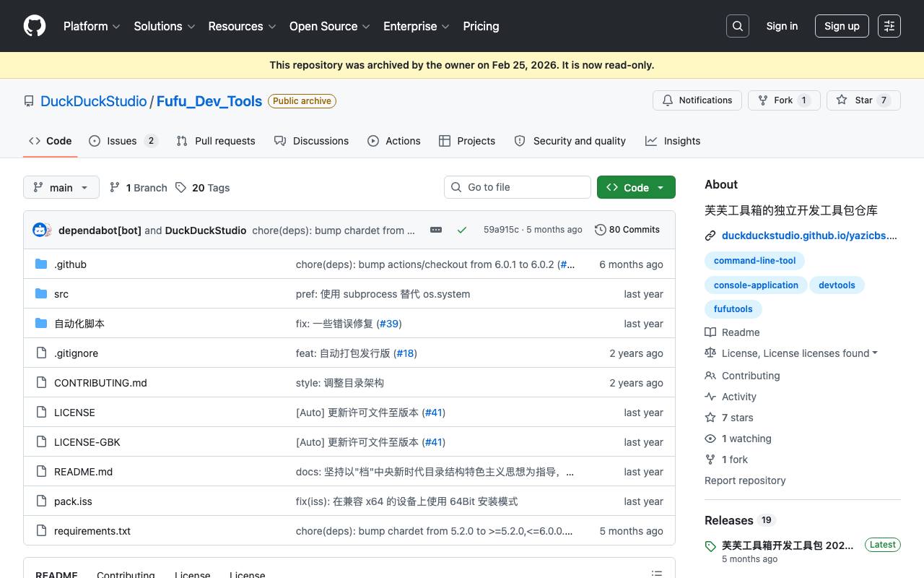Open the Pricing menu item

[481, 26]
